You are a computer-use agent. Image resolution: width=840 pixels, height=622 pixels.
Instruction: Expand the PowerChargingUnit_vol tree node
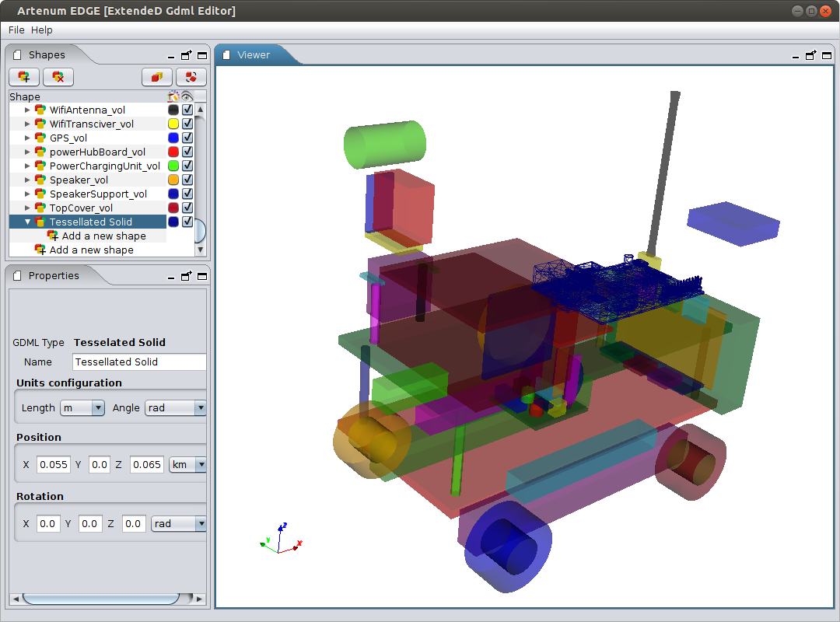coord(27,166)
